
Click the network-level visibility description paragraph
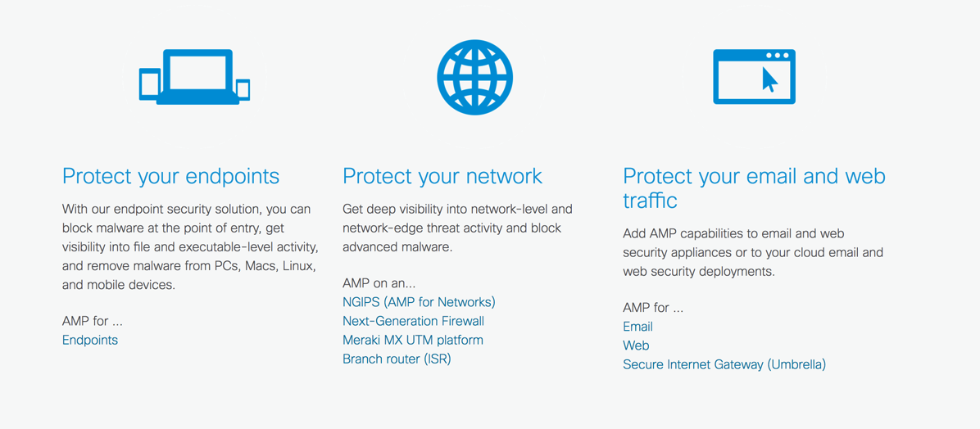point(457,228)
